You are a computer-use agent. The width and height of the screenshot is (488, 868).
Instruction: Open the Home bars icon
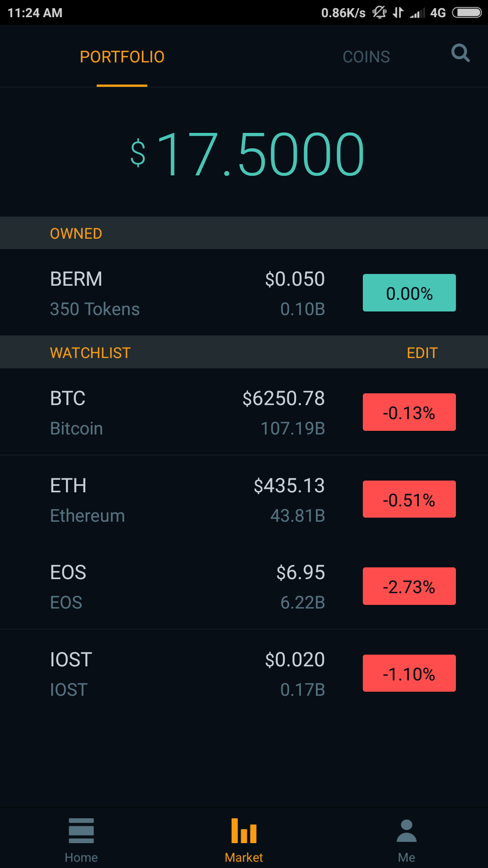click(x=81, y=830)
